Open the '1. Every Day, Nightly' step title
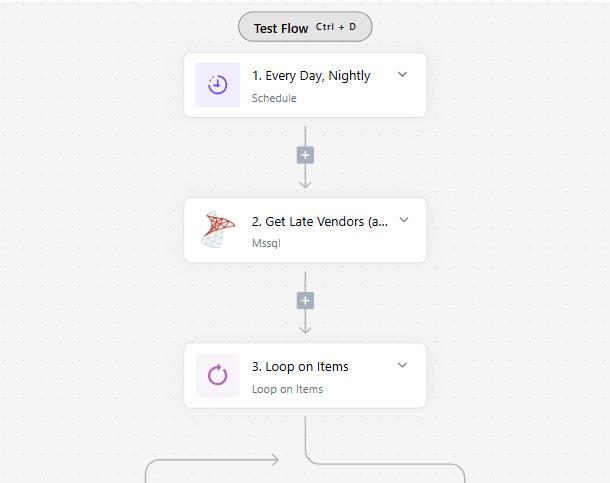This screenshot has width=610, height=483. tap(311, 75)
